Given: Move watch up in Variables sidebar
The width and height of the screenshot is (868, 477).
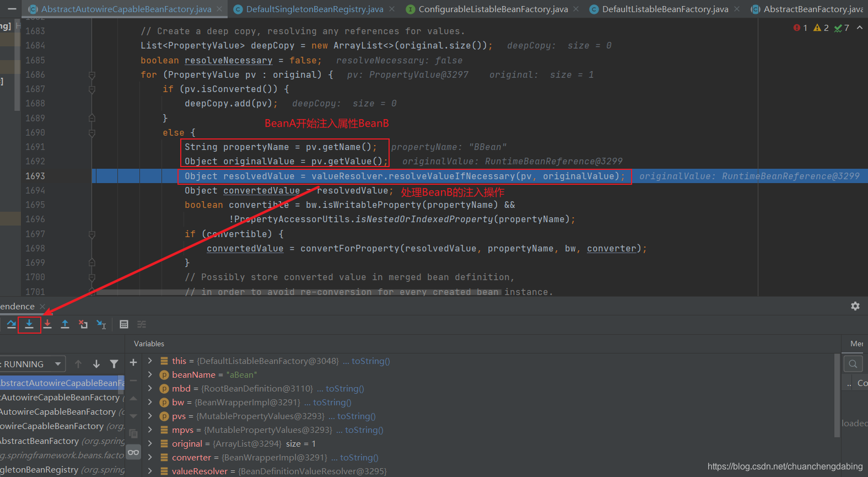Looking at the screenshot, I should click(133, 398).
